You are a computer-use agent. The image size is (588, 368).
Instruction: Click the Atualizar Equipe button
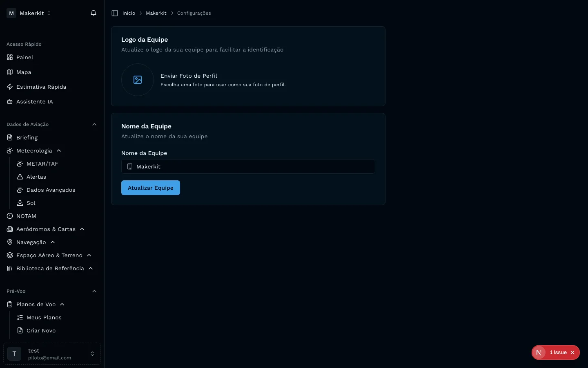(x=150, y=188)
